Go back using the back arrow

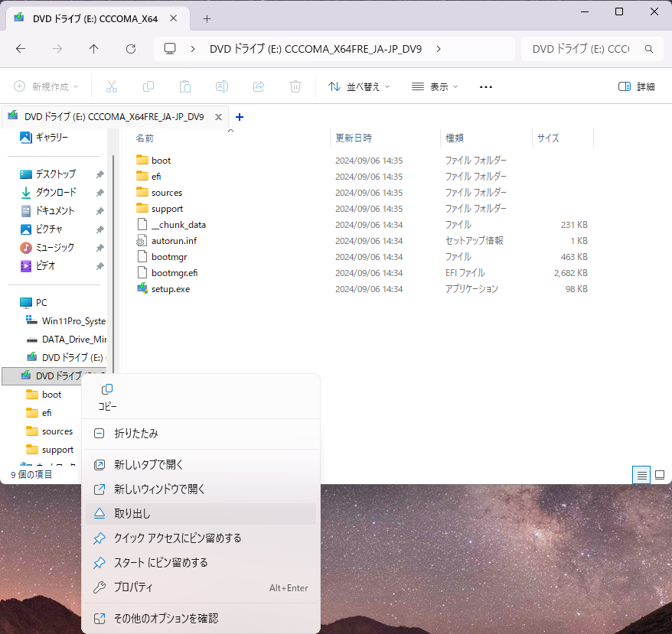click(x=21, y=49)
